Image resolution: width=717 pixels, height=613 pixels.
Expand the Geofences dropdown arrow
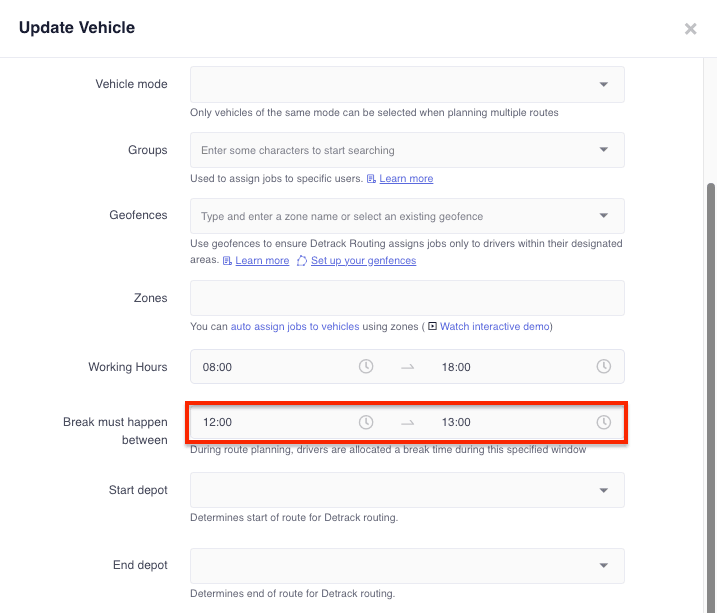point(604,216)
